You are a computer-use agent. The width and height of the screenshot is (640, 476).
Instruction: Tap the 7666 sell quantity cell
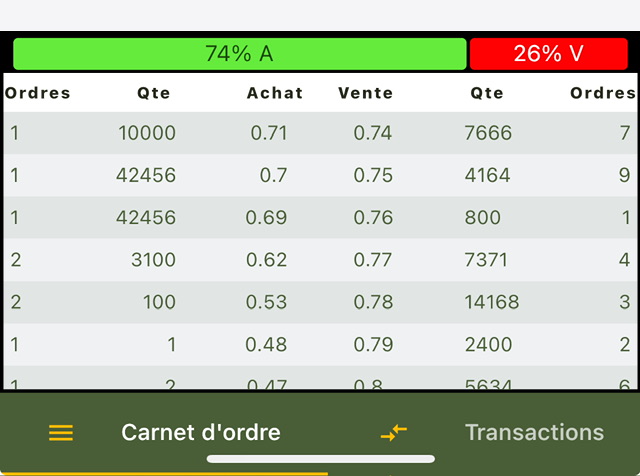[x=488, y=133]
